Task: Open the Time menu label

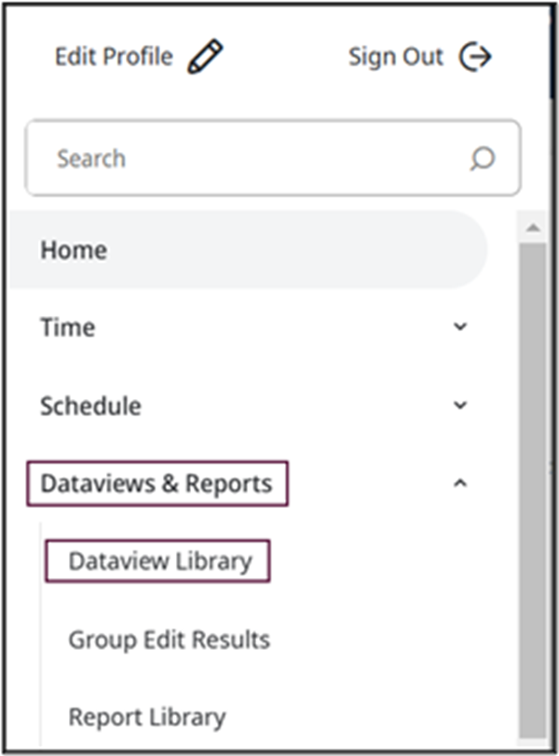Action: 67,327
